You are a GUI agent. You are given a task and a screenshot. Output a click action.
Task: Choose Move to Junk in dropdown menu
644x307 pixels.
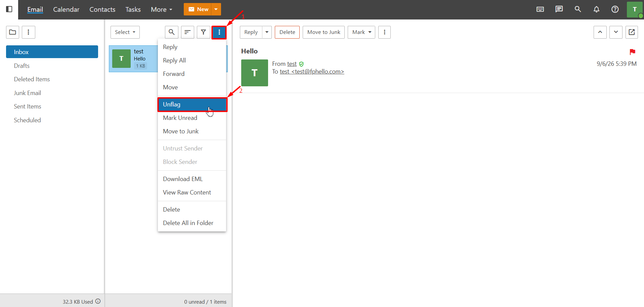coord(192,131)
